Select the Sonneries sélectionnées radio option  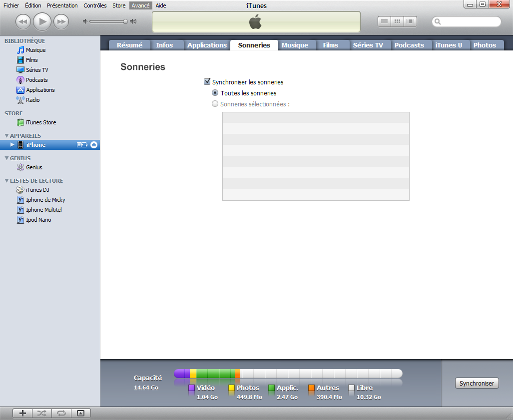[x=215, y=104]
